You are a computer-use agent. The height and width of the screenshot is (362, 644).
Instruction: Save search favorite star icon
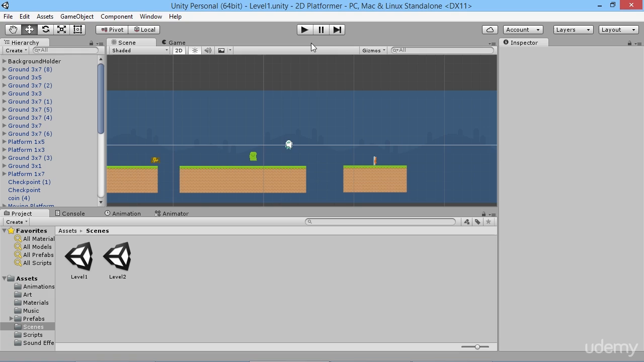pos(488,222)
